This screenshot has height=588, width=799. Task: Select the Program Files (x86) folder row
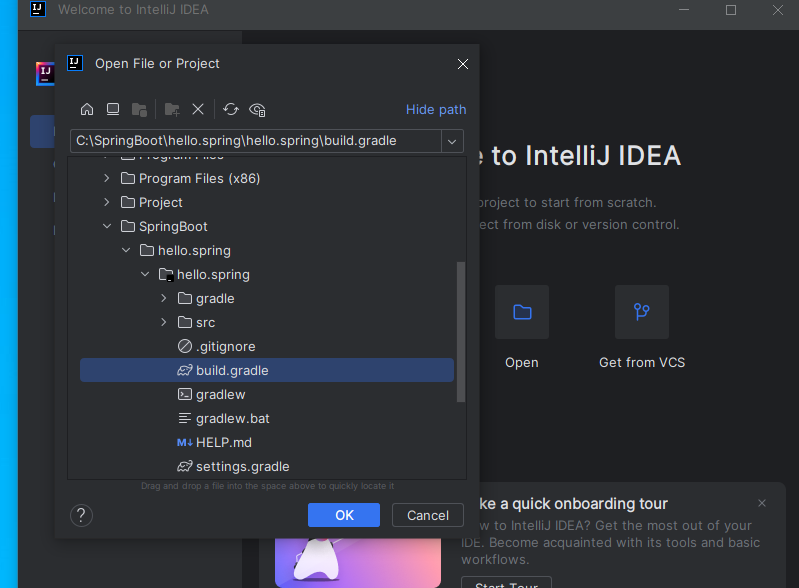(x=267, y=178)
